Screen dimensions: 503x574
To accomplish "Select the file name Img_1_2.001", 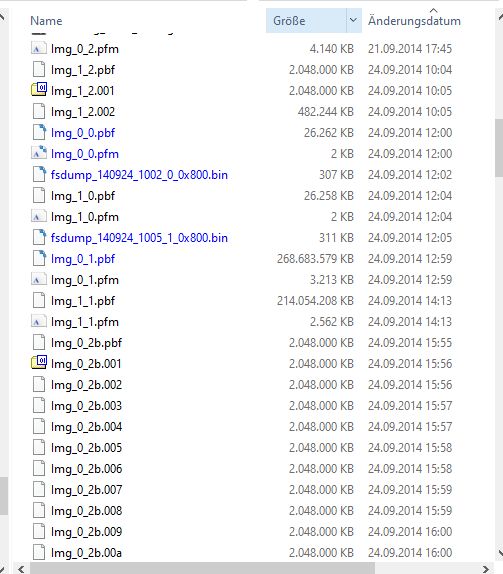I will click(x=83, y=91).
